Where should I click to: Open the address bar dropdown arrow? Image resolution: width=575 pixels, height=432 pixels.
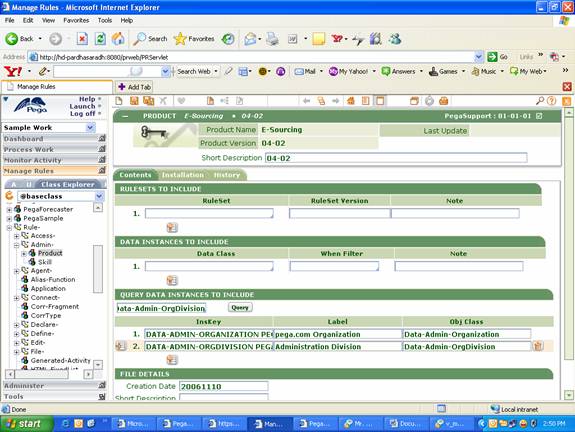coord(478,57)
